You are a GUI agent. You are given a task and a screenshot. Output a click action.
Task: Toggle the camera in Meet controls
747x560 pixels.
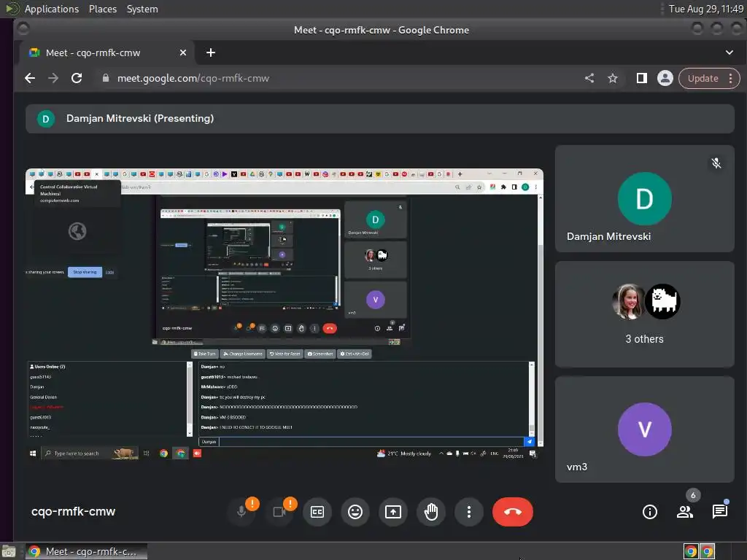tap(279, 512)
